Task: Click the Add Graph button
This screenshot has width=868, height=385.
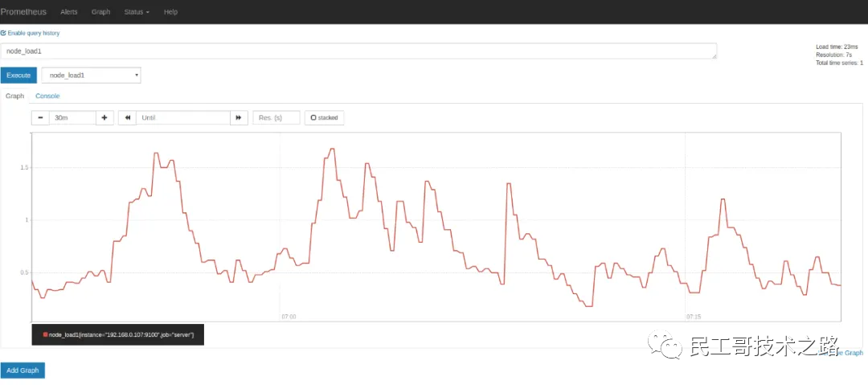Action: [23, 370]
